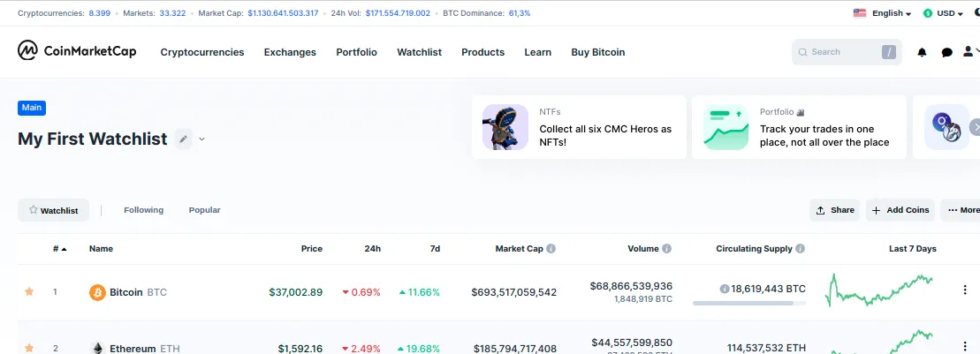Image resolution: width=980 pixels, height=354 pixels.
Task: Show Volume info tooltip icon
Action: pos(667,248)
